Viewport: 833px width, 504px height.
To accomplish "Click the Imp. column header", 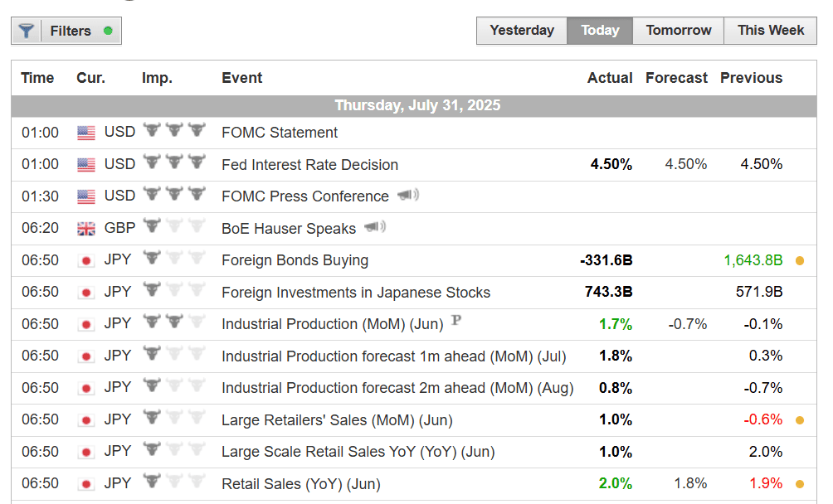I will pyautogui.click(x=157, y=78).
